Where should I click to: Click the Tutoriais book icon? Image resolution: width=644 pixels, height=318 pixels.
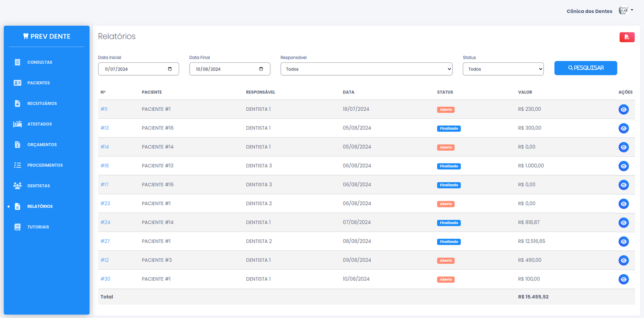17,227
